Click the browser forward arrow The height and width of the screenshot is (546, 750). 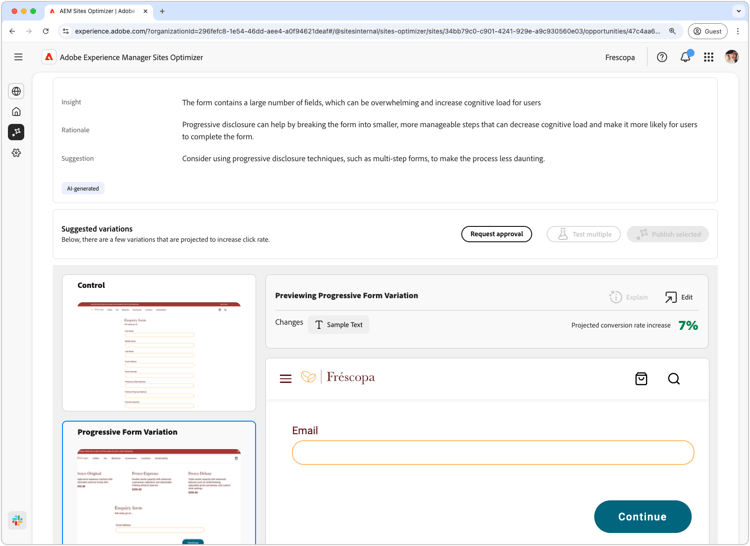pyautogui.click(x=29, y=31)
